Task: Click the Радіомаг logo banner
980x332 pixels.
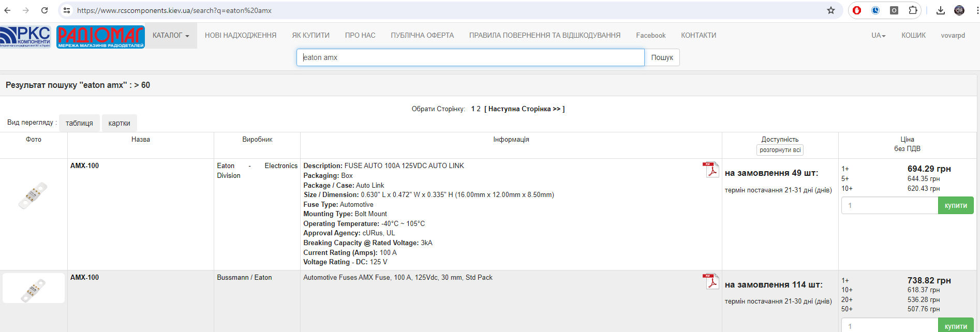Action: tap(100, 37)
